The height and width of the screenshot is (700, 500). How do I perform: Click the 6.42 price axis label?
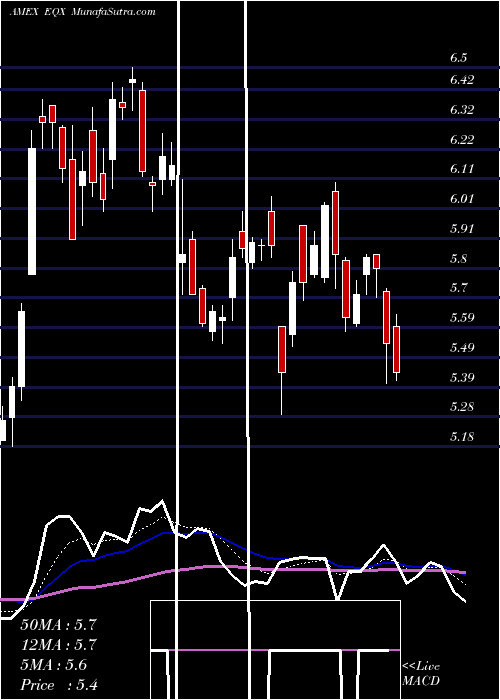pos(462,80)
